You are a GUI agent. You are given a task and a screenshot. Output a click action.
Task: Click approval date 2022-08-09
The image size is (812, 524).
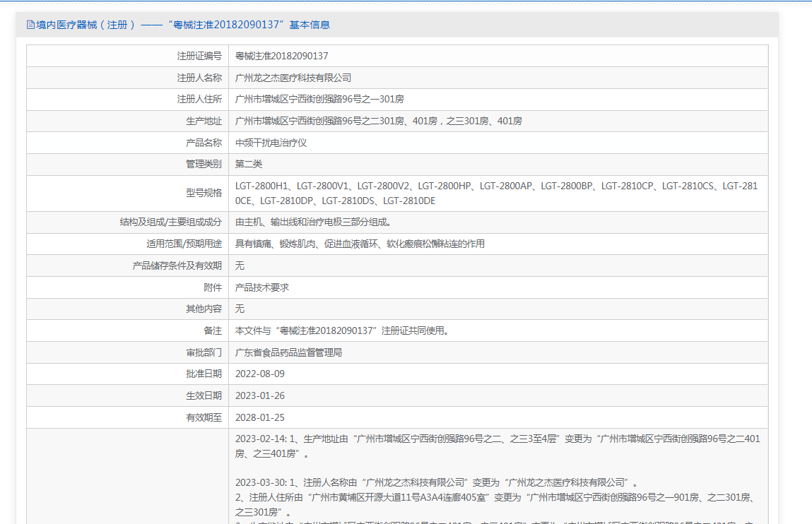point(260,374)
